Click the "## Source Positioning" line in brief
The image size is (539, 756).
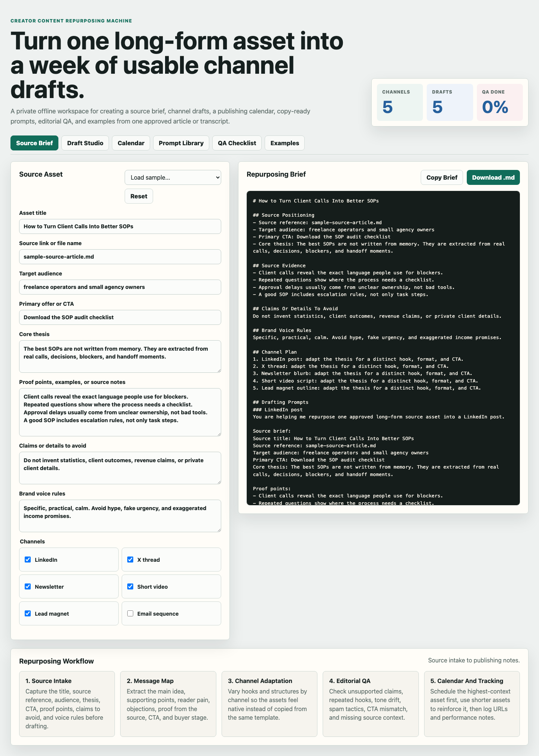coord(284,215)
